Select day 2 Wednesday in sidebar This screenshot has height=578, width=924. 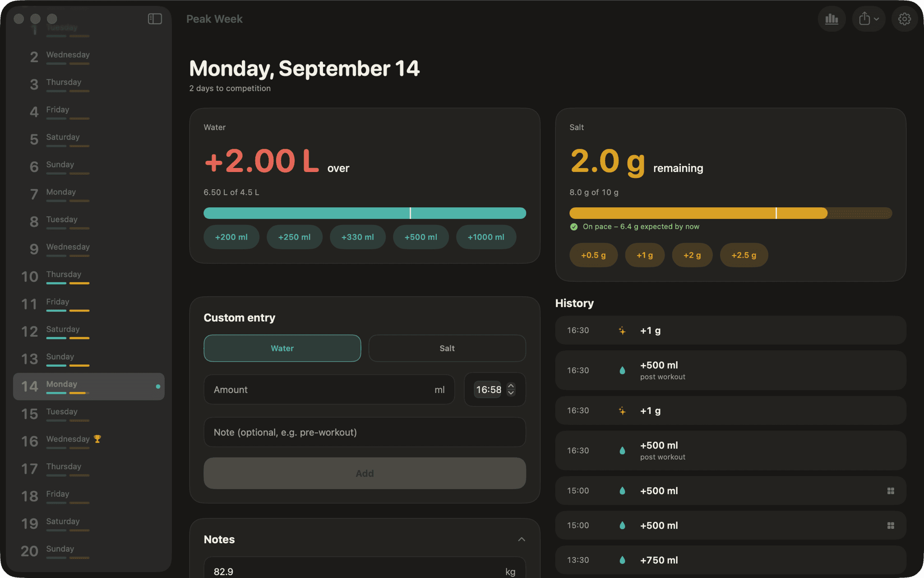[89, 57]
